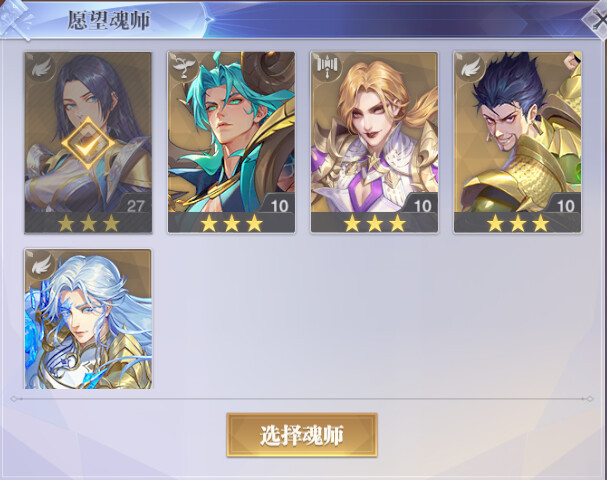607x480 pixels.
Task: Click three-star rating on spiky-haired card
Action: click(x=518, y=223)
